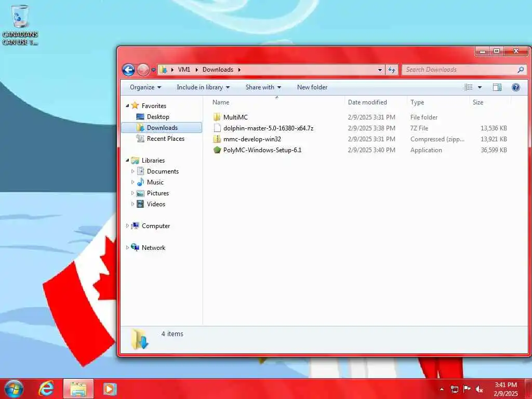Open Windows Media Player from taskbar

pos(110,389)
